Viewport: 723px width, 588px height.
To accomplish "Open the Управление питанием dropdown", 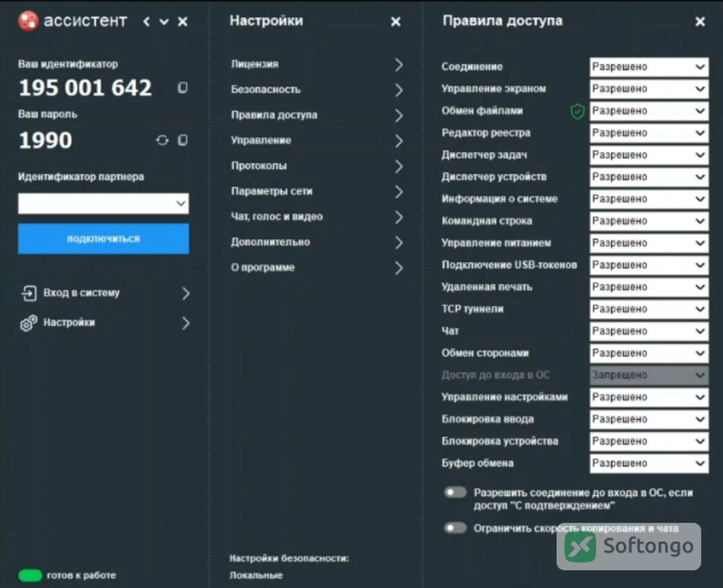I will pyautogui.click(x=649, y=243).
